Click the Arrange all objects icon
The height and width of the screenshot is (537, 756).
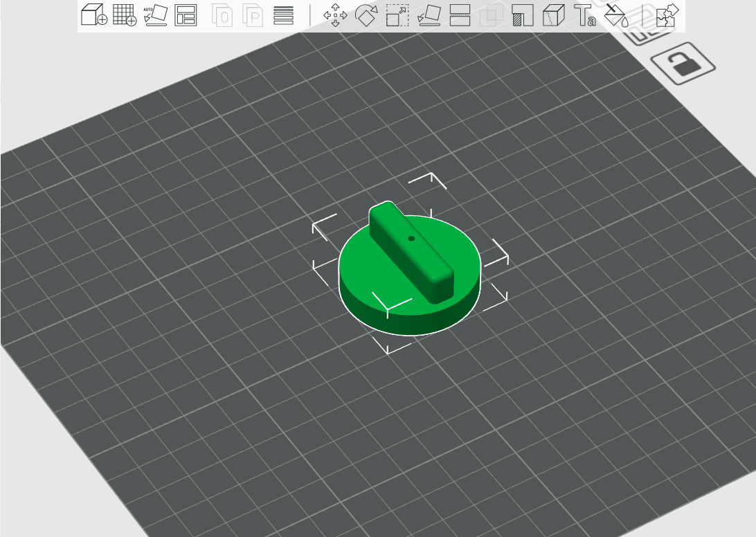point(186,15)
